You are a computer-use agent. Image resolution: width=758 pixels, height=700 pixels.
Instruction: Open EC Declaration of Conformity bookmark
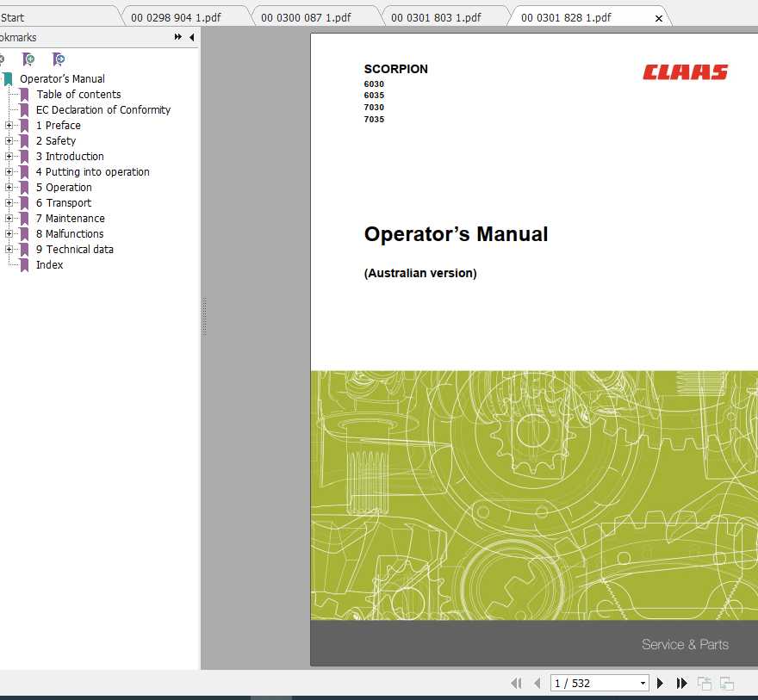click(103, 109)
